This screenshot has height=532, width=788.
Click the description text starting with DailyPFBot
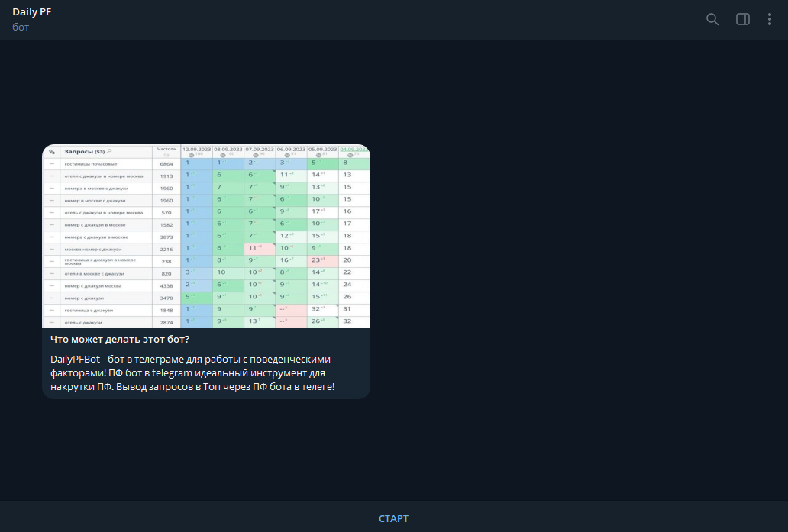(192, 372)
